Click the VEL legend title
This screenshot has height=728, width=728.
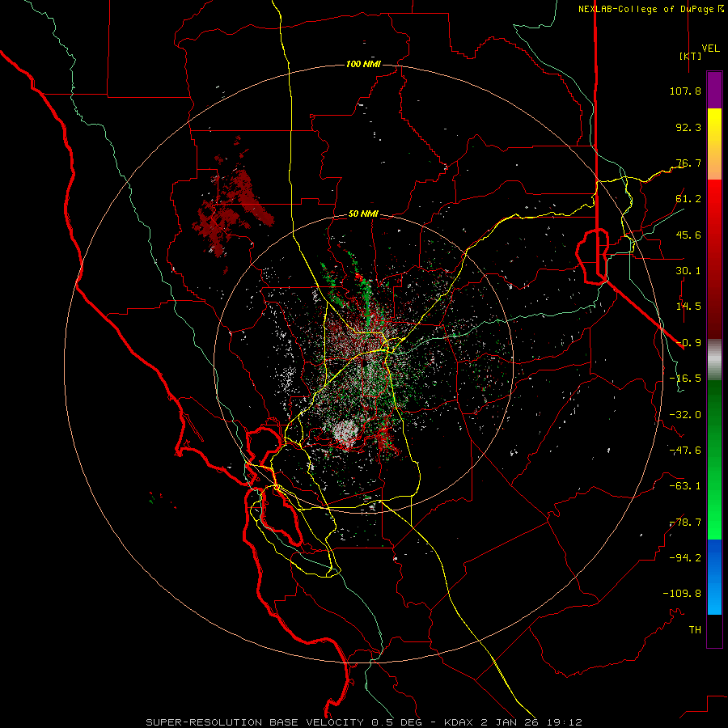(x=711, y=49)
